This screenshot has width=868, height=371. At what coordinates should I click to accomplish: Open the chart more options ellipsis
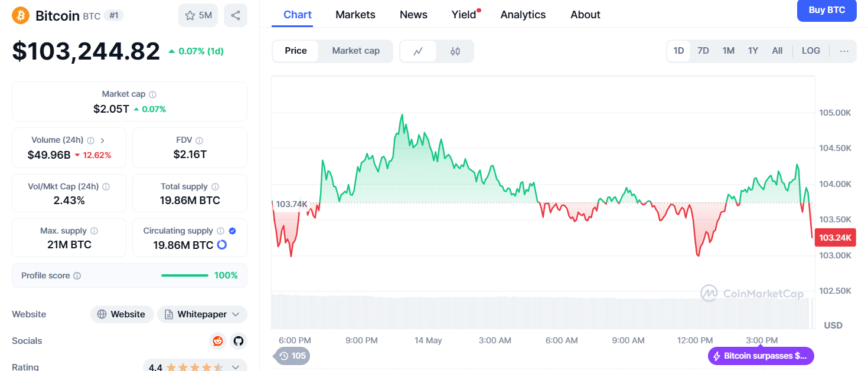click(x=844, y=51)
